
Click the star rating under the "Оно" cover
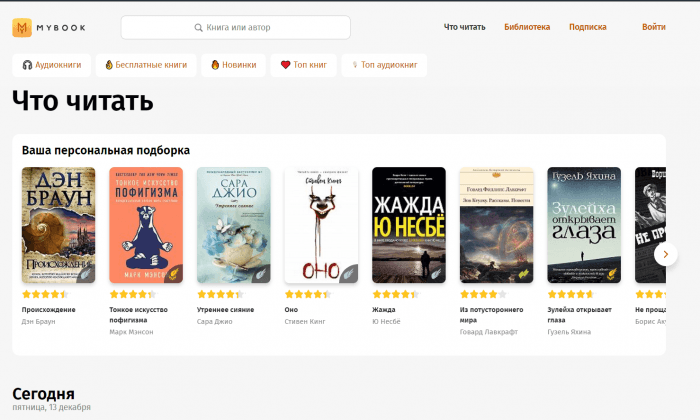(308, 294)
